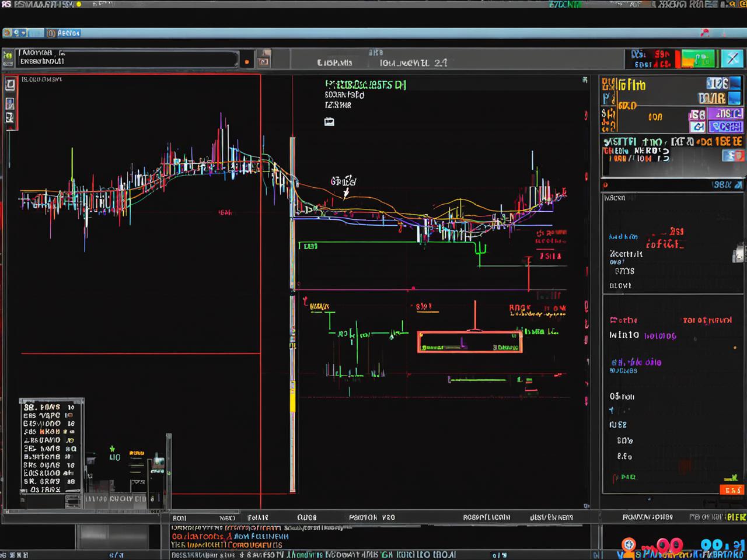Click the first blue square in the order panel

click(x=735, y=83)
